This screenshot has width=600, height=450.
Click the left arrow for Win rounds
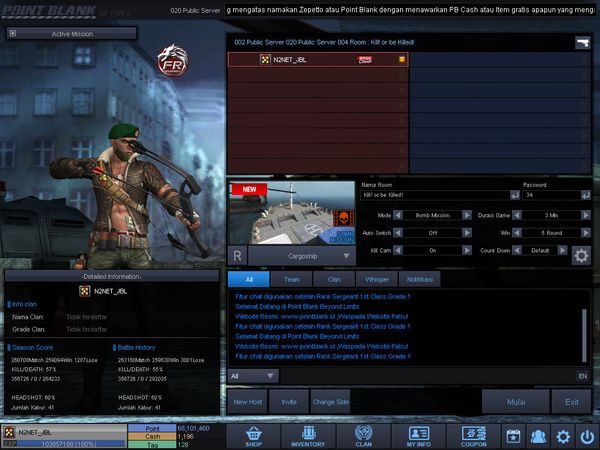point(517,233)
